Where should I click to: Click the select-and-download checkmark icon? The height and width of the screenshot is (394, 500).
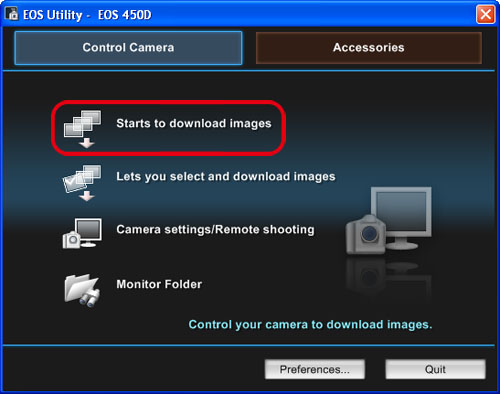[x=82, y=183]
